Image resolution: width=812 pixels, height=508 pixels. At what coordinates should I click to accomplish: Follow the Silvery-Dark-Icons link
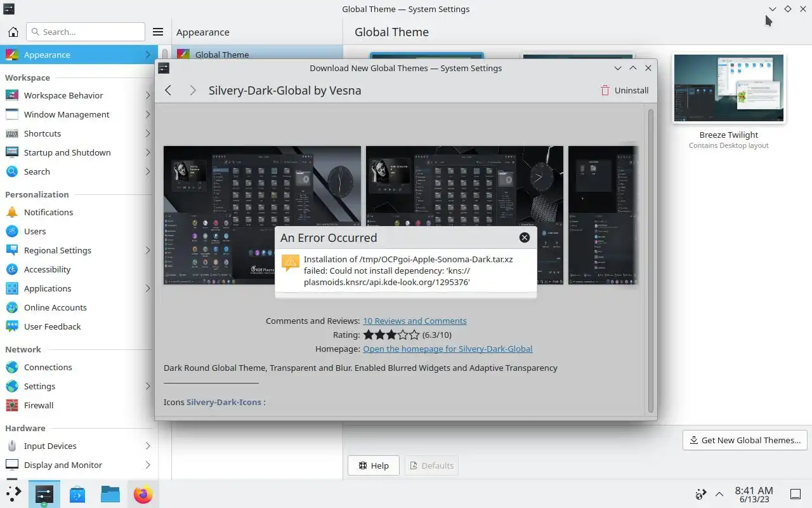coord(224,402)
